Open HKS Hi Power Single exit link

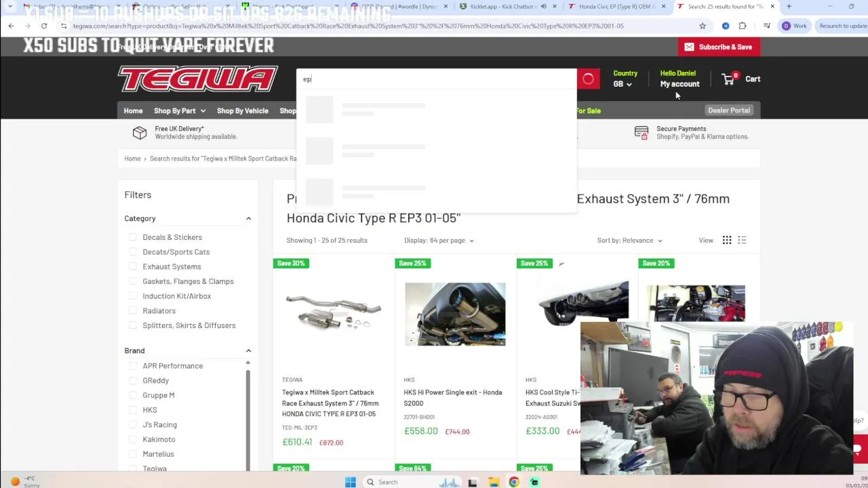point(453,397)
